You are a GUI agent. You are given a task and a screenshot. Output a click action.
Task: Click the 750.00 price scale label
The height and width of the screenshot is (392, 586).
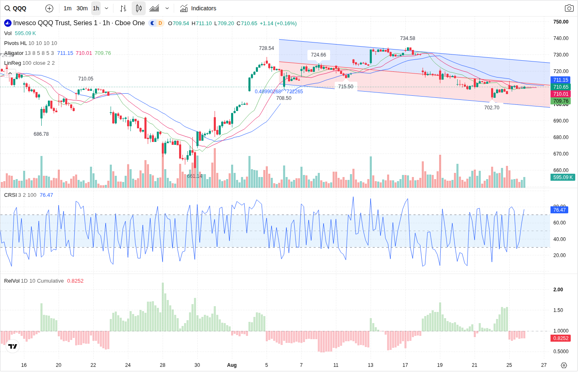point(561,22)
